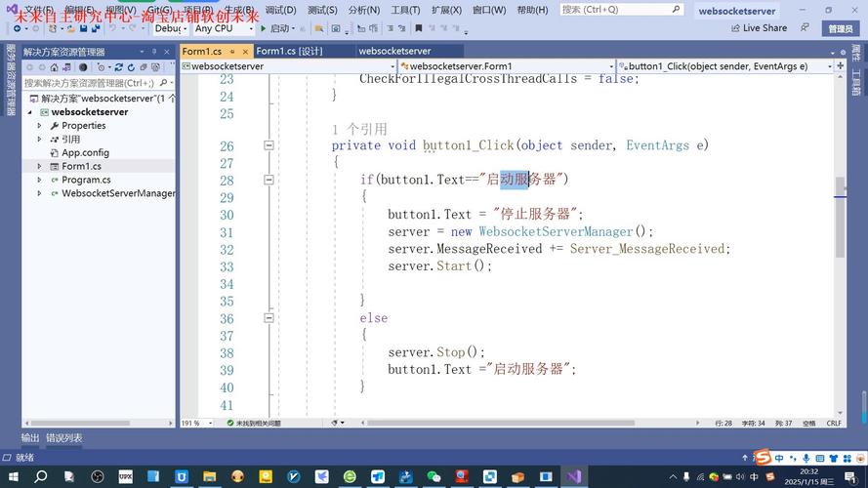Expand the Properties node in solution tree
Image resolution: width=868 pixels, height=488 pixels.
click(x=40, y=126)
